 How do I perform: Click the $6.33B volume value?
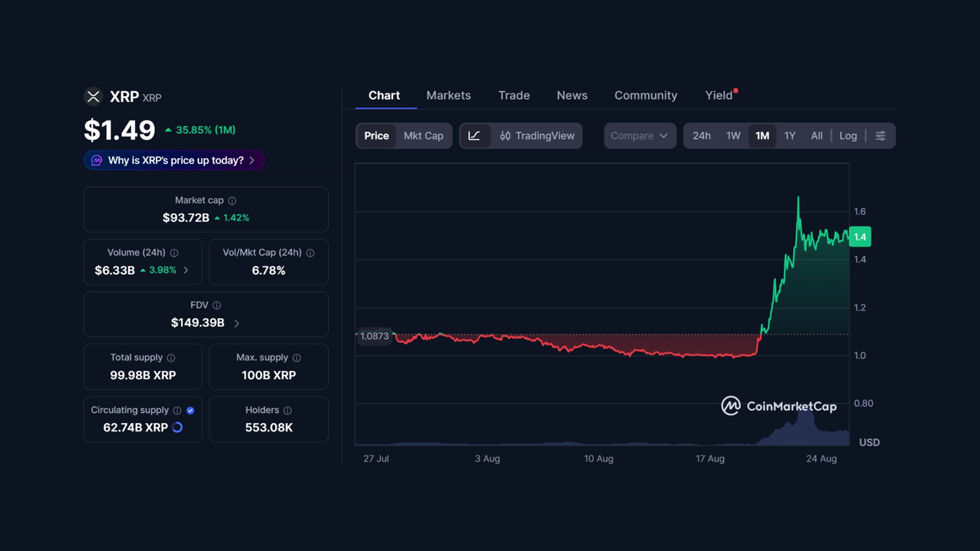click(115, 270)
